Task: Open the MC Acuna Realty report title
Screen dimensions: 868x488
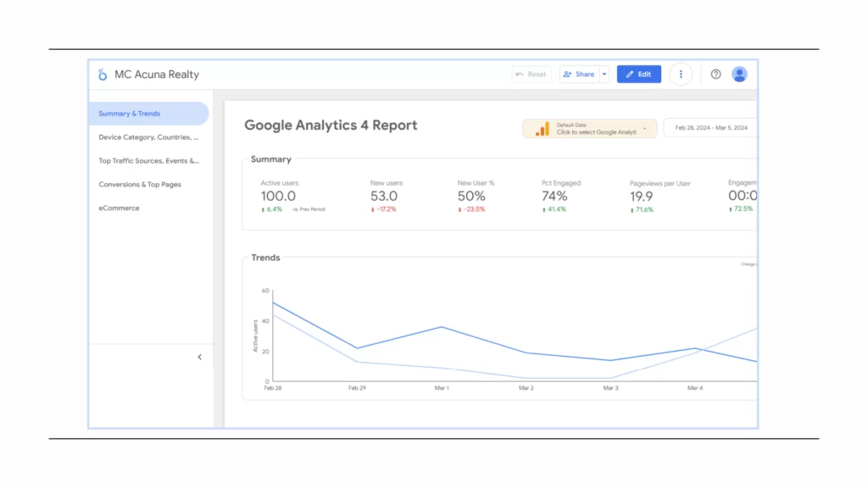Action: tap(157, 75)
